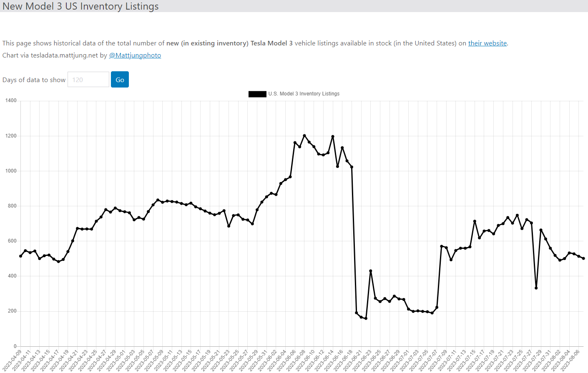Click the 800 y-axis label
The height and width of the screenshot is (373, 588).
pos(13,206)
